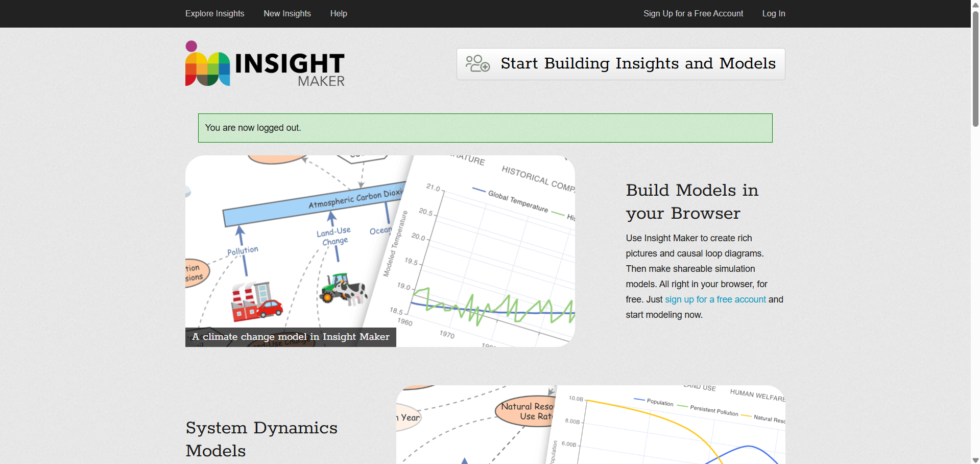Image resolution: width=980 pixels, height=464 pixels.
Task: Click the add-users icon in Start Building button
Action: coord(477,64)
